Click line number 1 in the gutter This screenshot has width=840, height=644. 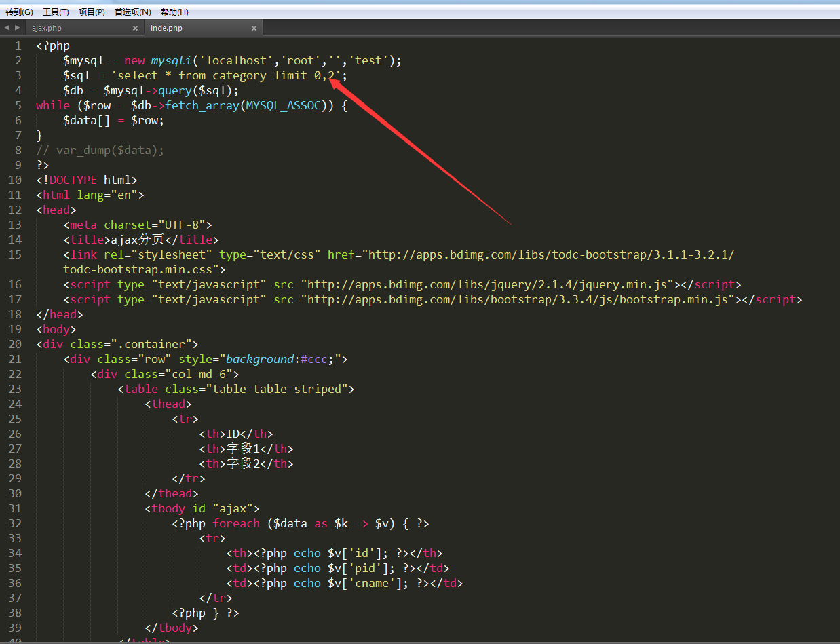tap(18, 45)
